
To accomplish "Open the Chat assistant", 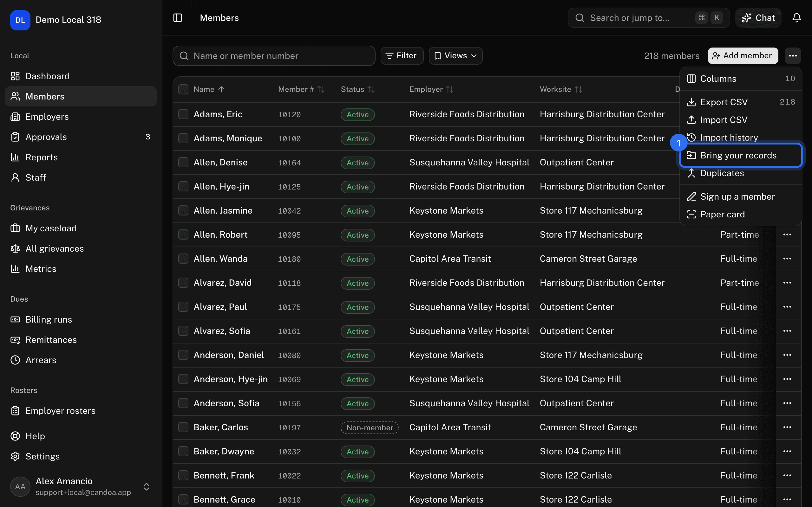I will (x=758, y=18).
